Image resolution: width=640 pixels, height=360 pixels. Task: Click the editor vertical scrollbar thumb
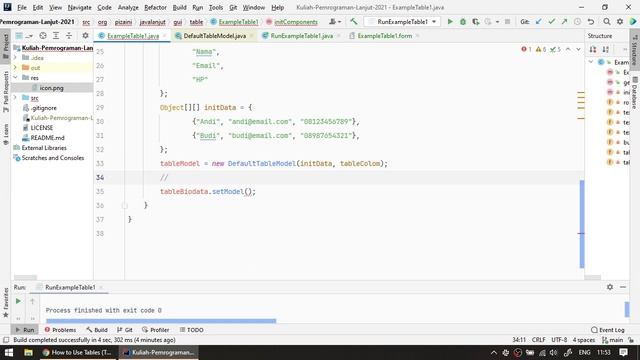582,224
